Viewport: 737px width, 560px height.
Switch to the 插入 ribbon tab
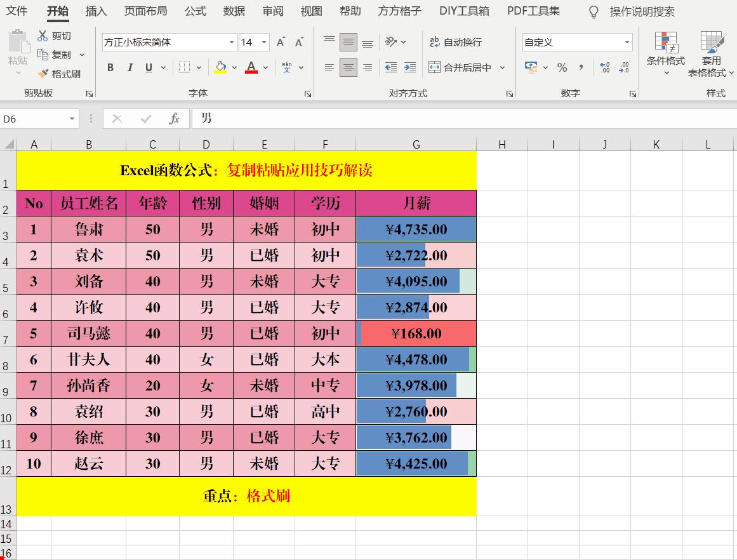click(96, 11)
